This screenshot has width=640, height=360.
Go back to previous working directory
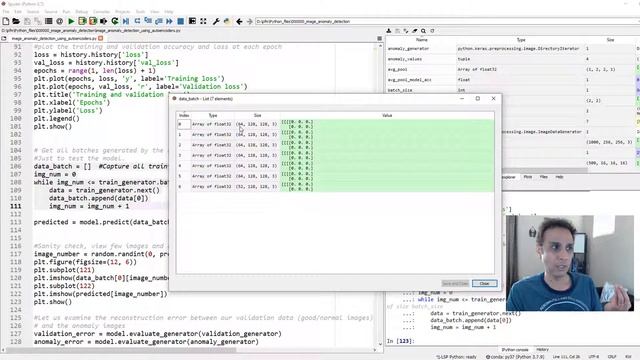click(239, 21)
